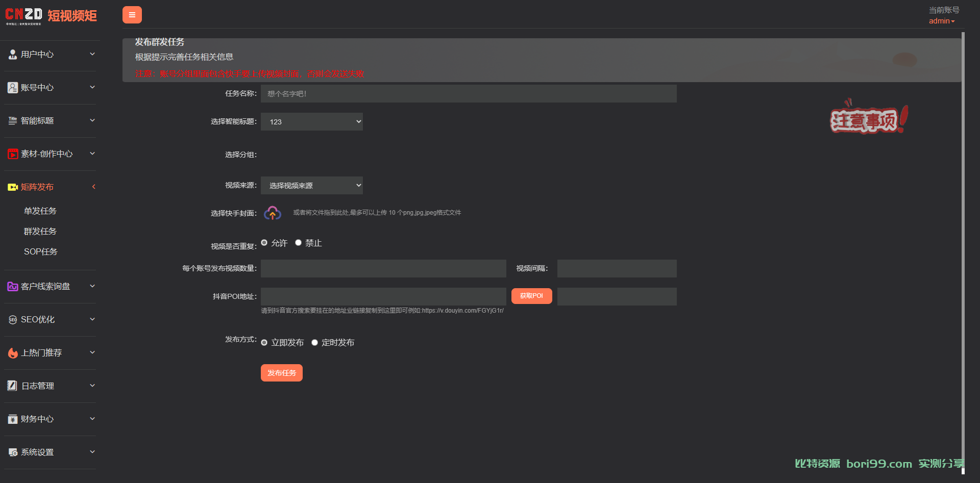Click the SEO优化 globe icon
980x483 pixels.
[x=13, y=320]
